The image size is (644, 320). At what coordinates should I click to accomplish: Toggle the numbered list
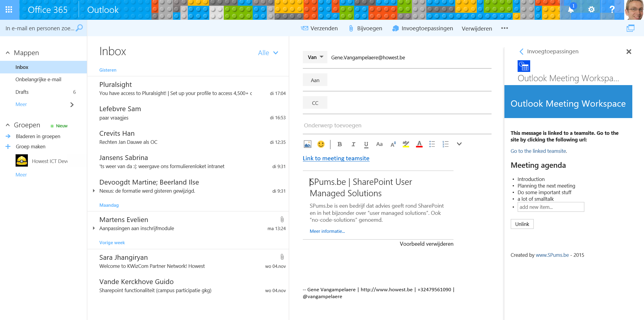click(445, 144)
